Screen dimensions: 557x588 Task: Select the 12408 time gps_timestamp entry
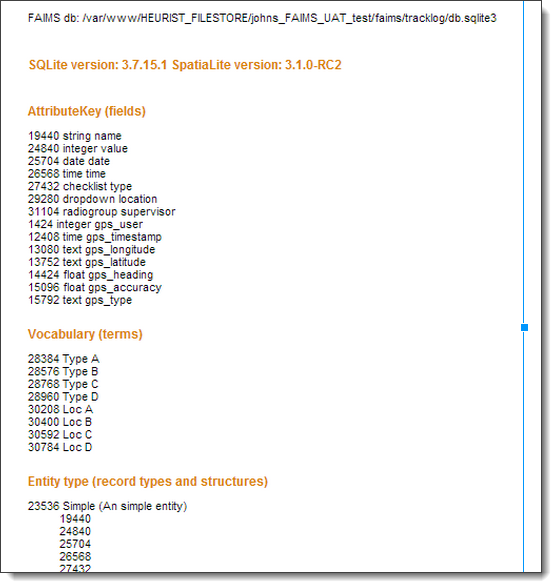click(x=95, y=237)
